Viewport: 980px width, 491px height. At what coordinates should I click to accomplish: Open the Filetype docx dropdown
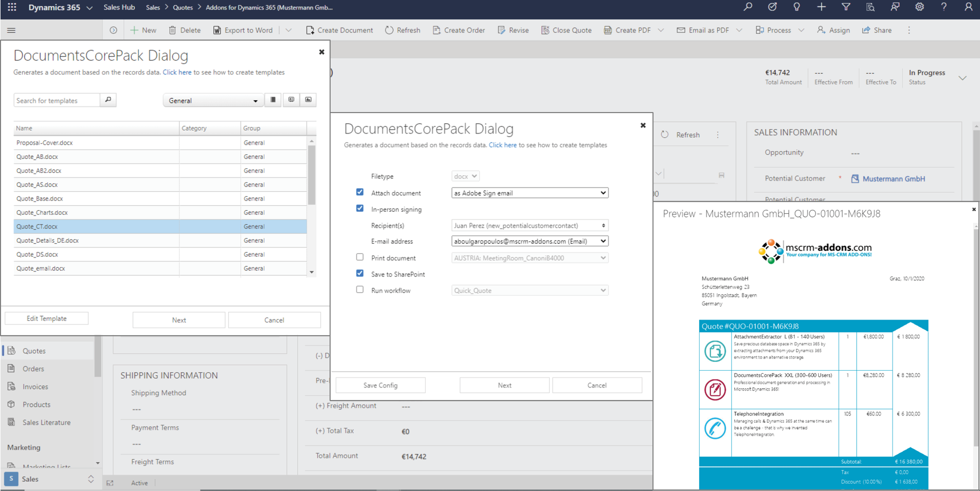coord(465,176)
